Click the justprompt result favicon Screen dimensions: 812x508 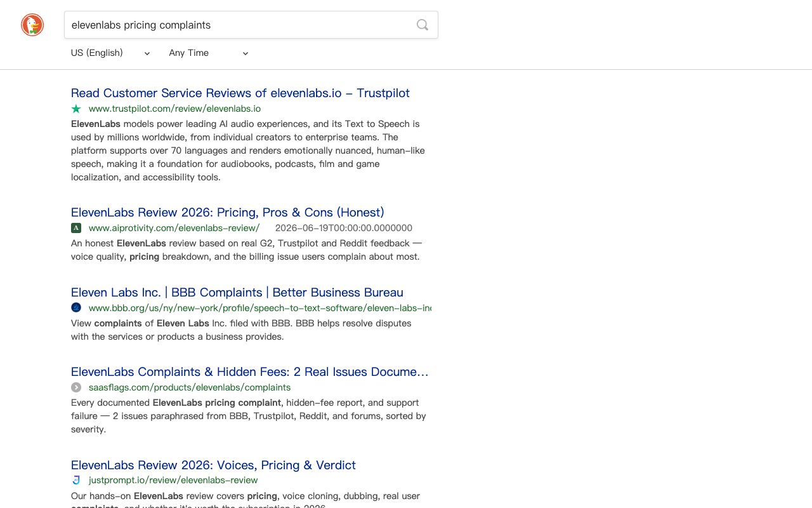tap(76, 480)
